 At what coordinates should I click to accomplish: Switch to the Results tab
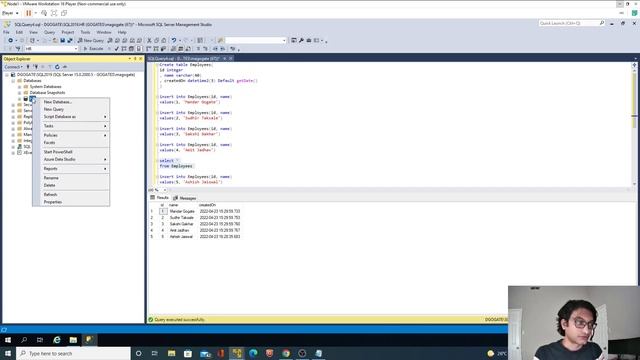coord(159,198)
